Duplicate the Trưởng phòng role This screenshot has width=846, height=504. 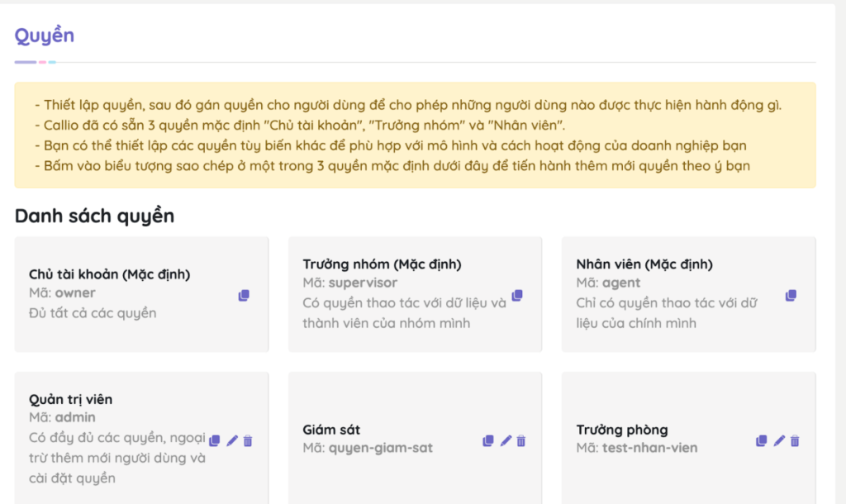[762, 441]
